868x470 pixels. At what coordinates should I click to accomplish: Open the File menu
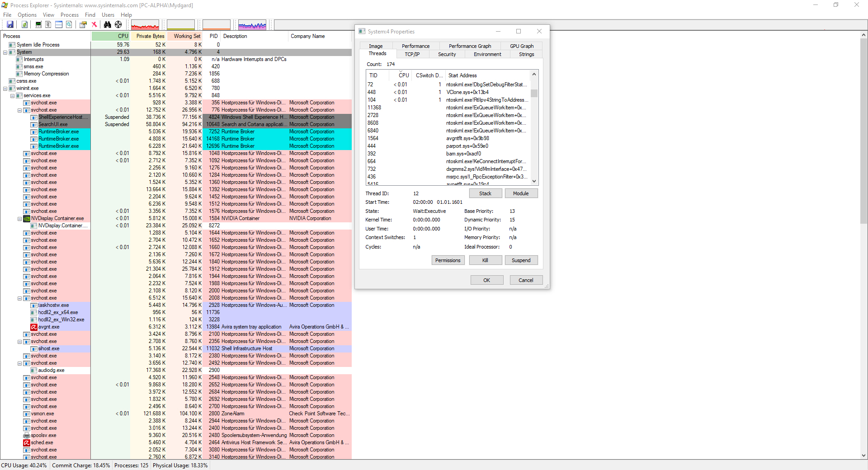point(7,15)
